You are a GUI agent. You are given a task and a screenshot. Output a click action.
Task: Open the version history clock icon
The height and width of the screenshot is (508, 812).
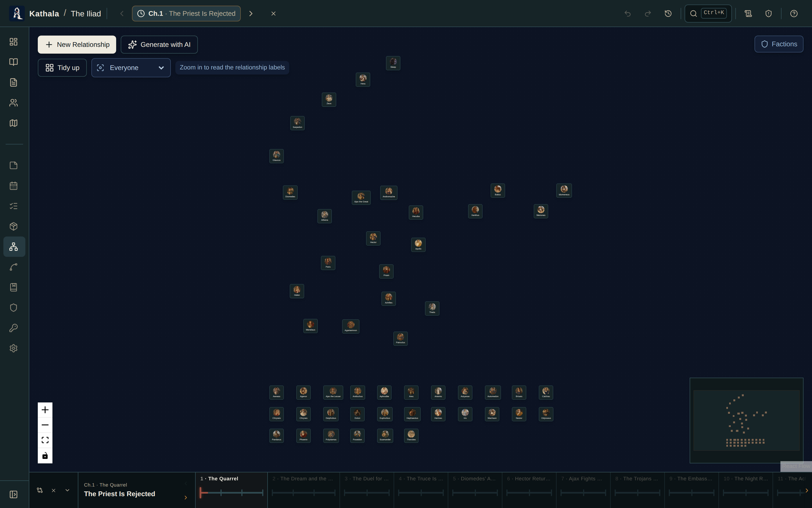coord(668,14)
